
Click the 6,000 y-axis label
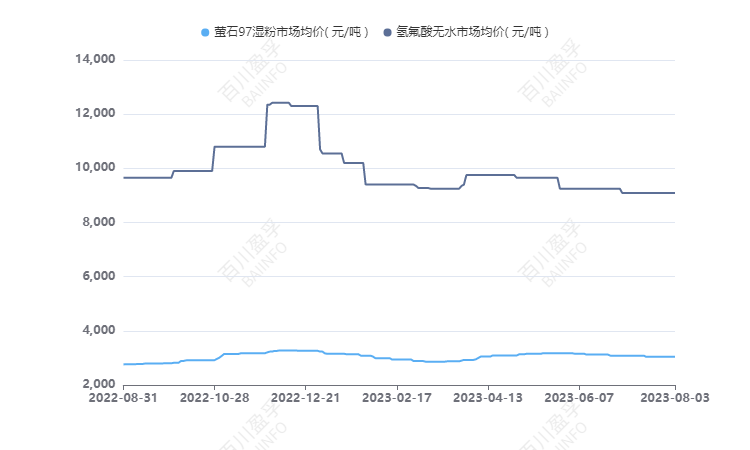click(100, 276)
